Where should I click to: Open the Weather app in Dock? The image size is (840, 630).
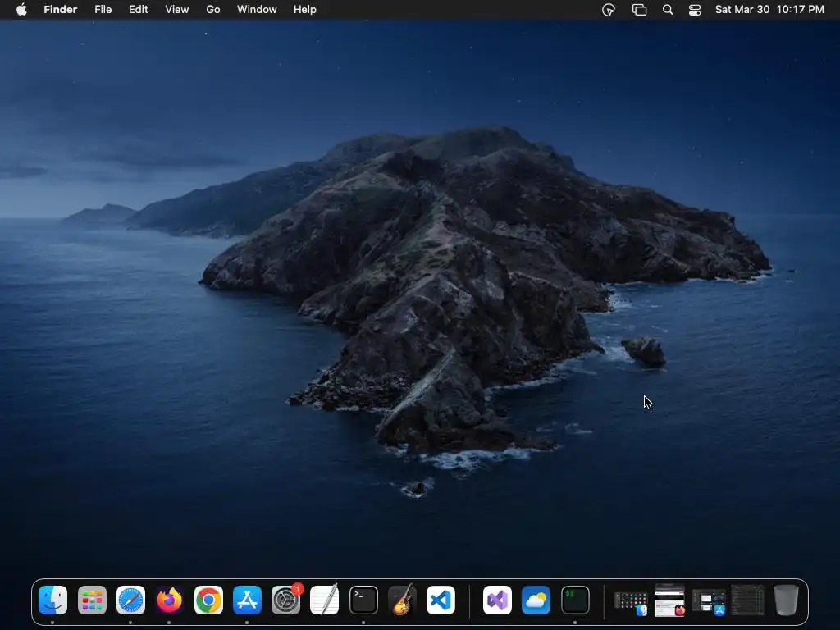[x=536, y=600]
